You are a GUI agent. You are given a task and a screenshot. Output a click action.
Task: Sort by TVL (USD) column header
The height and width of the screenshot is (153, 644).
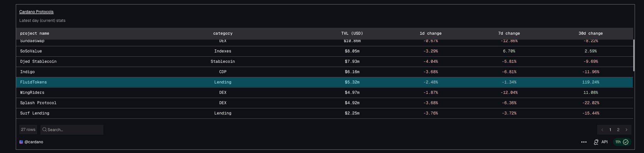click(x=352, y=33)
